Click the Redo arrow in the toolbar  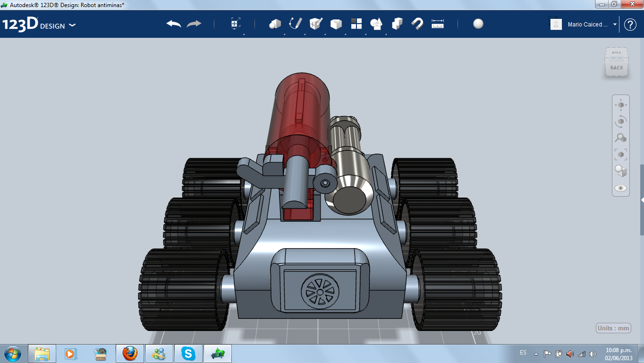(x=194, y=24)
